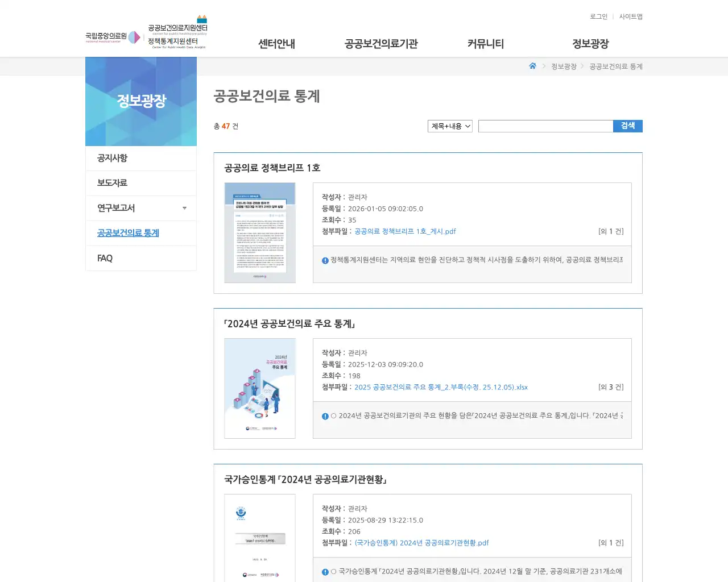Open the 사이트맵 page

click(631, 16)
